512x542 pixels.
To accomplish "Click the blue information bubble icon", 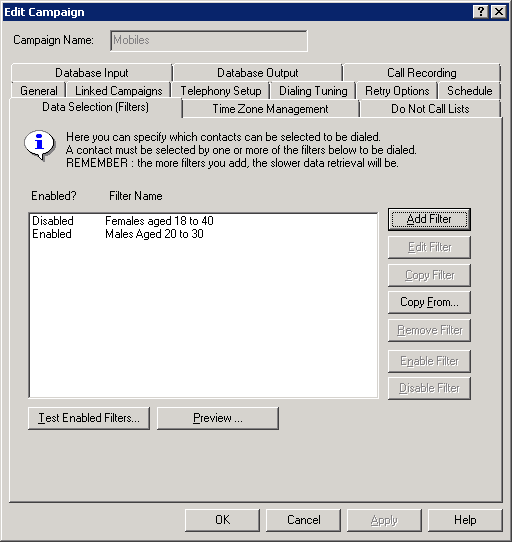I will pyautogui.click(x=39, y=144).
